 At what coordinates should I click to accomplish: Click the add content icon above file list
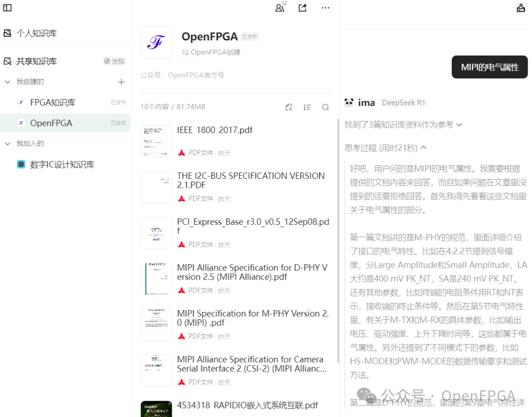point(289,107)
